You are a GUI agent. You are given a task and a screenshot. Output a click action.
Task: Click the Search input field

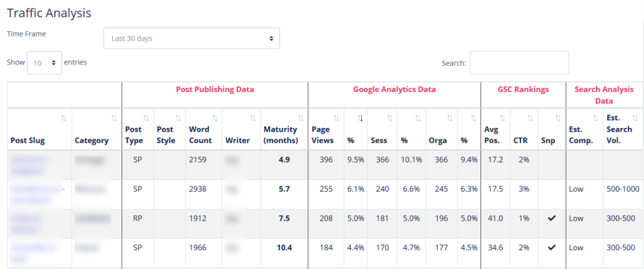[519, 63]
